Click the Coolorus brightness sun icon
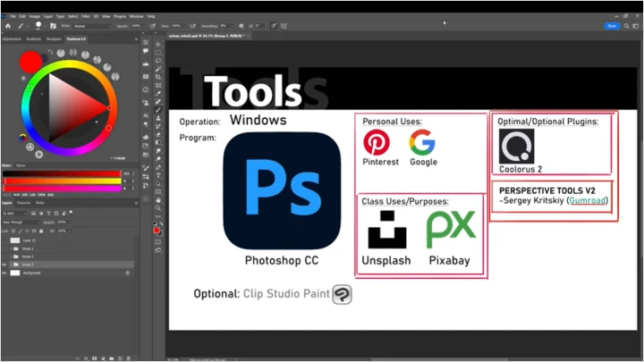 click(23, 78)
